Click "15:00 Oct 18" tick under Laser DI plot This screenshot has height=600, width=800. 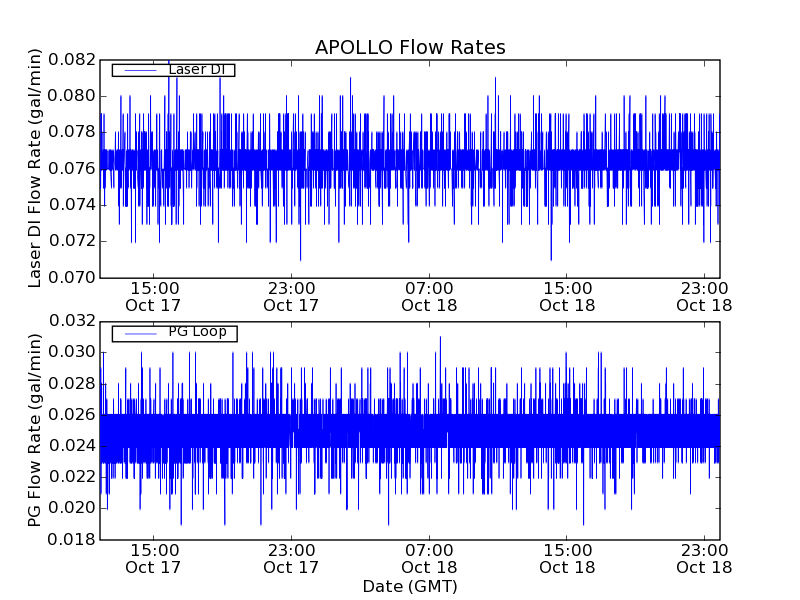coord(567,297)
